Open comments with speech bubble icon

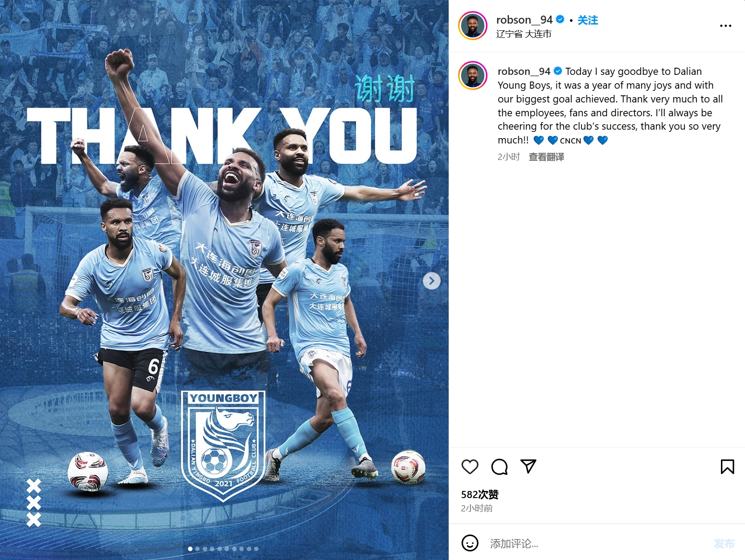(x=499, y=466)
